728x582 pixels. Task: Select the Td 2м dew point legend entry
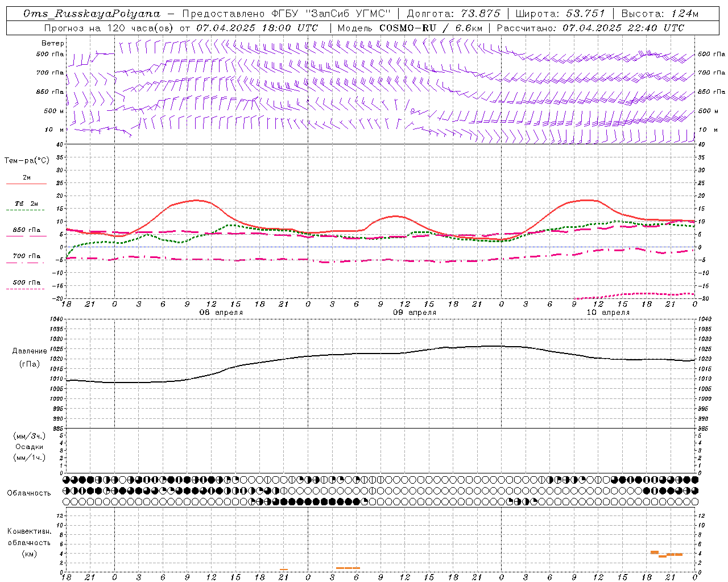[x=26, y=206]
